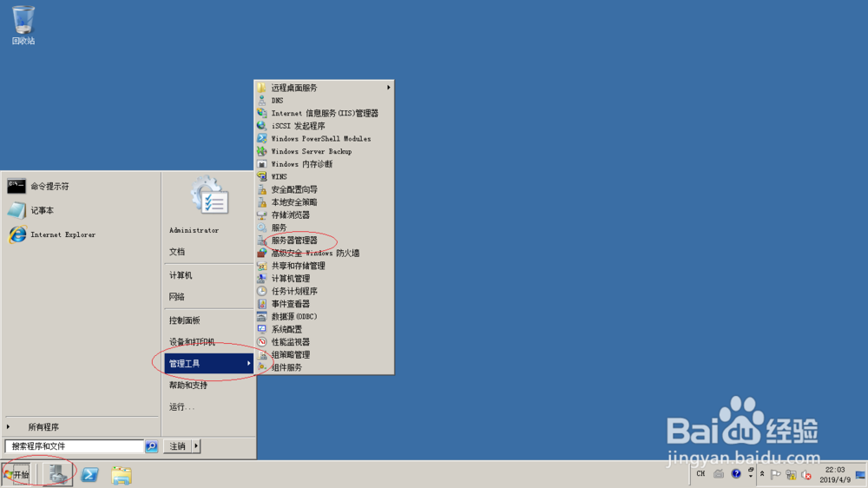This screenshot has height=488, width=868.
Task: Open the arrow next to 注销 button
Action: (x=196, y=446)
